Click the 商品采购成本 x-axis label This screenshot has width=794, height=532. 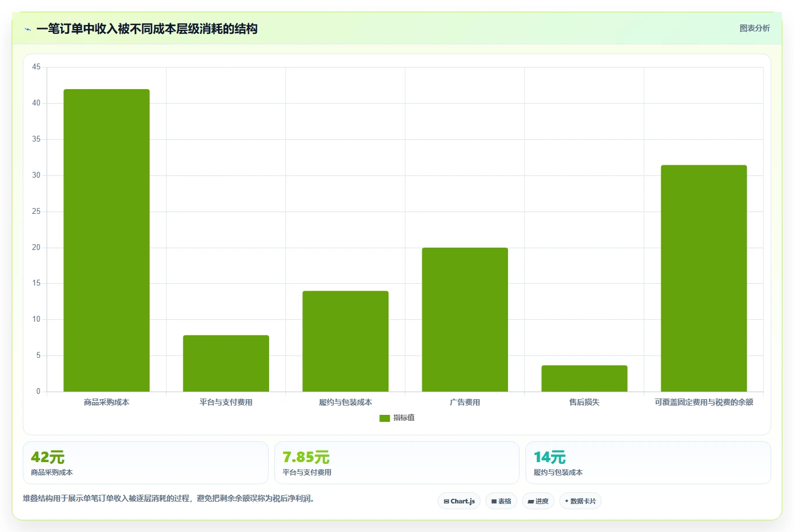[107, 402]
